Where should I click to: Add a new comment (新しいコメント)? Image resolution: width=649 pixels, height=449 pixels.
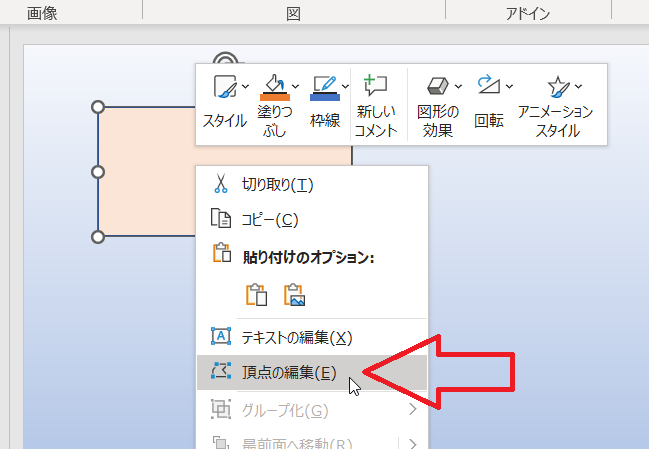377,88
